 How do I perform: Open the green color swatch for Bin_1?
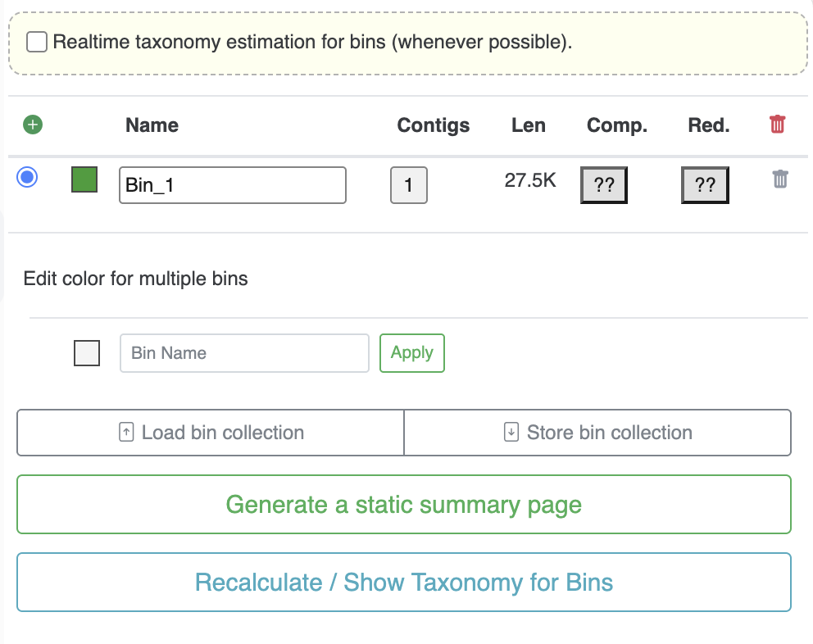[84, 179]
